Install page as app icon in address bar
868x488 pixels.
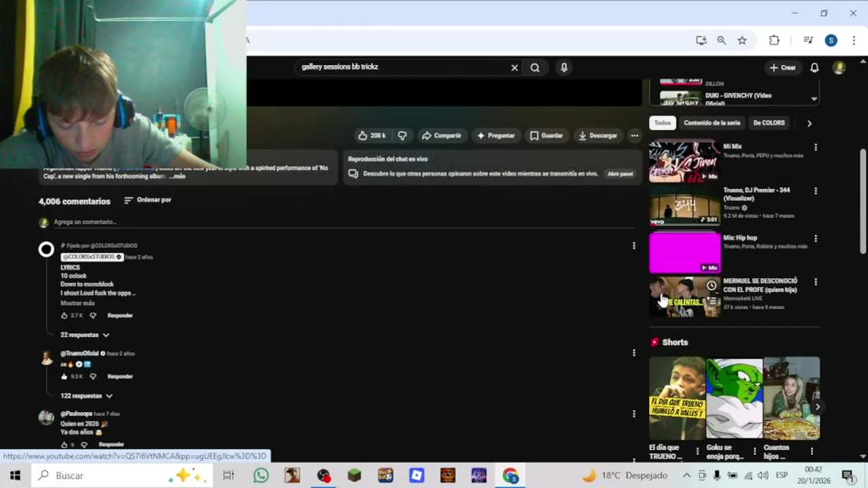pos(701,41)
